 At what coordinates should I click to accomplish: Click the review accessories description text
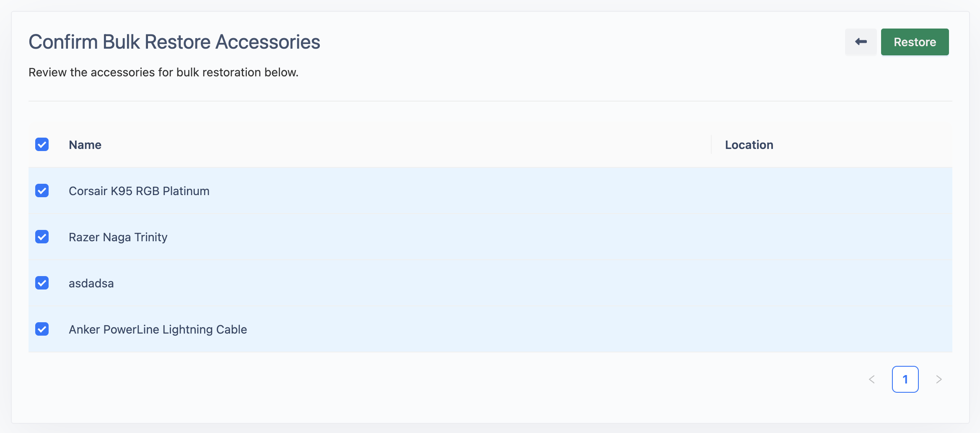click(163, 72)
